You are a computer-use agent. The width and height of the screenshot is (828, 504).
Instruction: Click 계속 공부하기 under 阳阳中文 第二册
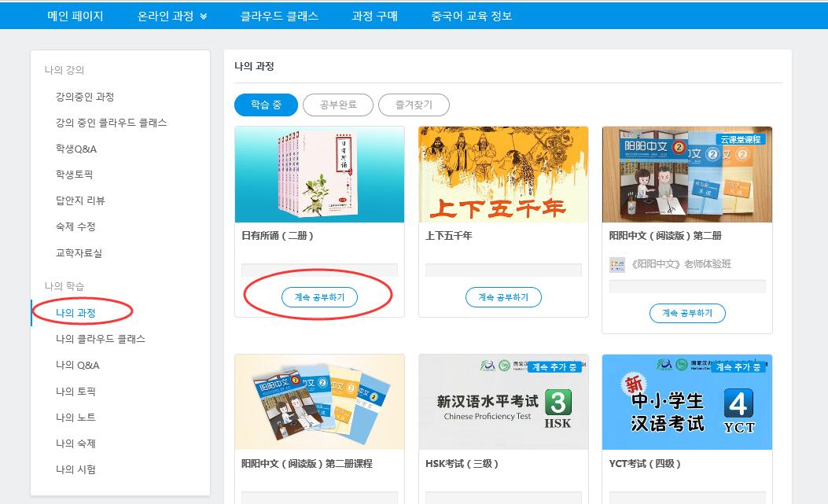coord(687,313)
